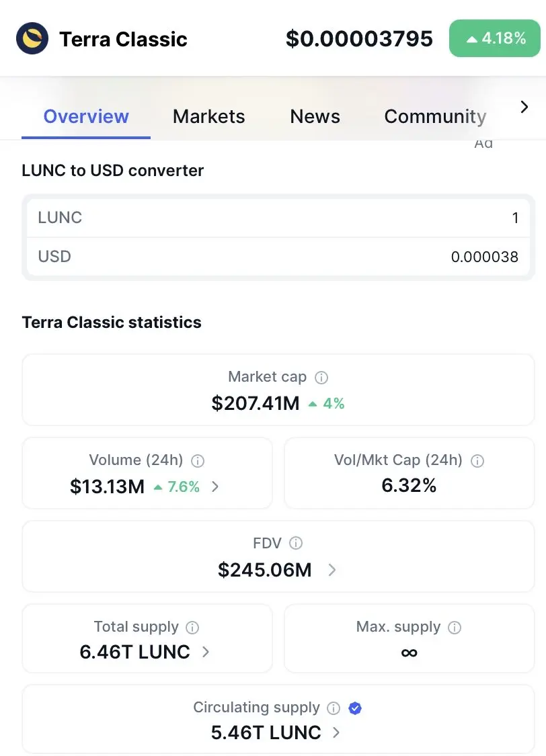Switch to the Community tab
The image size is (546, 756).
(435, 117)
